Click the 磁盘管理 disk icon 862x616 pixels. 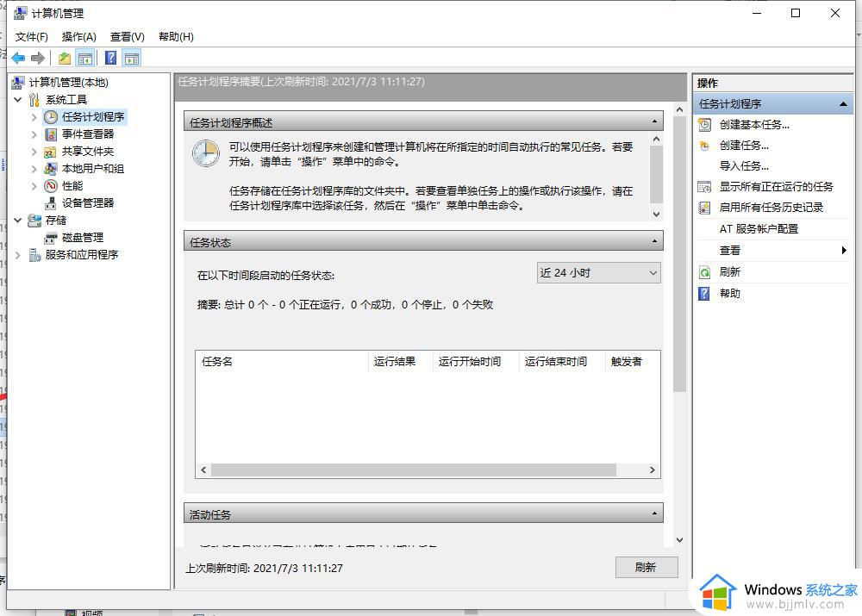point(51,238)
